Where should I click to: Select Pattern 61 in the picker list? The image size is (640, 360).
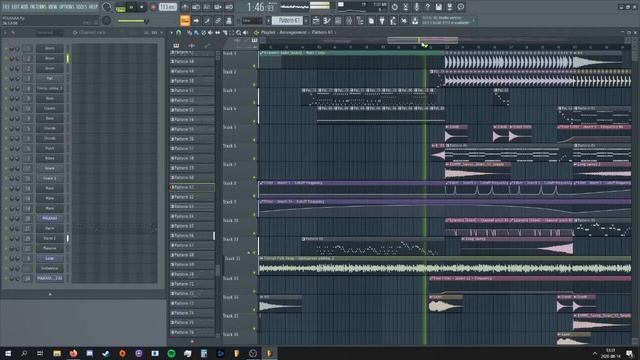192,187
